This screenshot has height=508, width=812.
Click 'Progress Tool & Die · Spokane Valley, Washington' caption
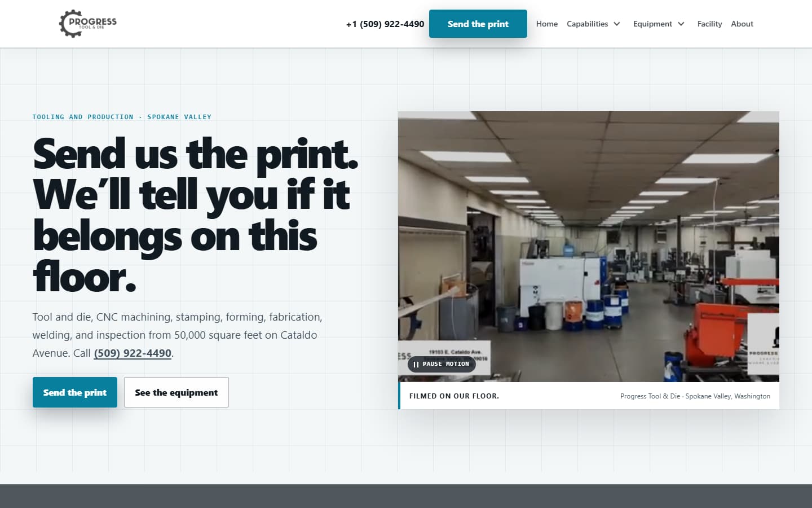coord(695,396)
